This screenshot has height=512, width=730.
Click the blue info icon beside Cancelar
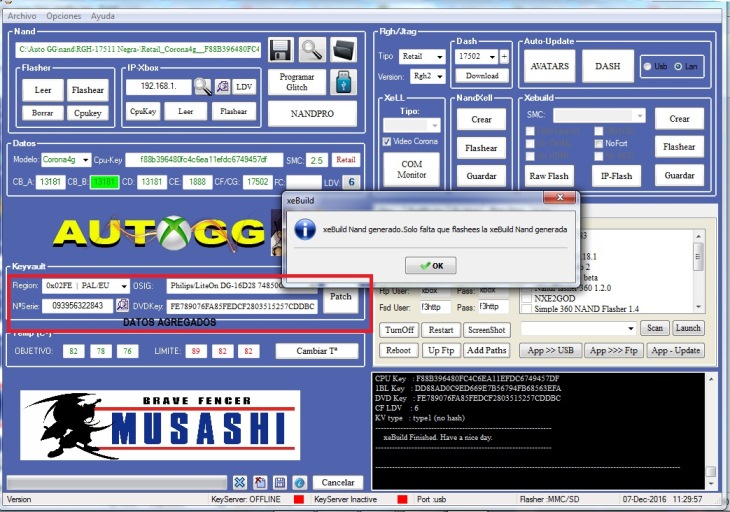(300, 483)
